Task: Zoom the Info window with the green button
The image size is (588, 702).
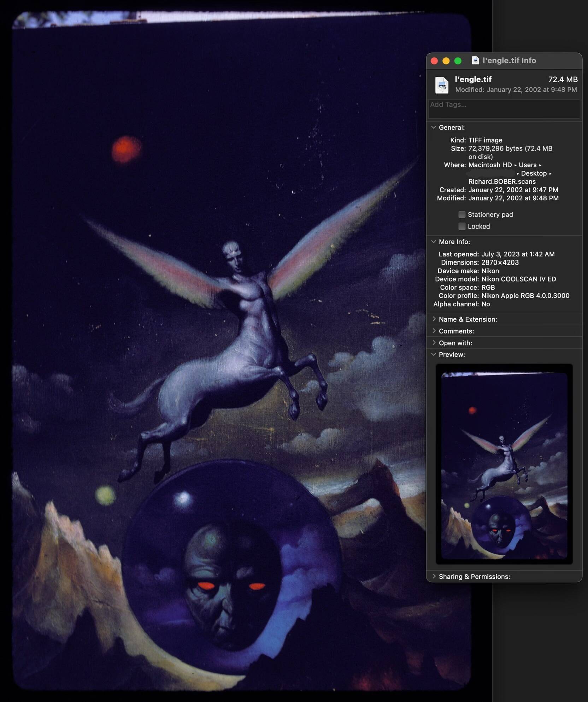Action: (458, 61)
